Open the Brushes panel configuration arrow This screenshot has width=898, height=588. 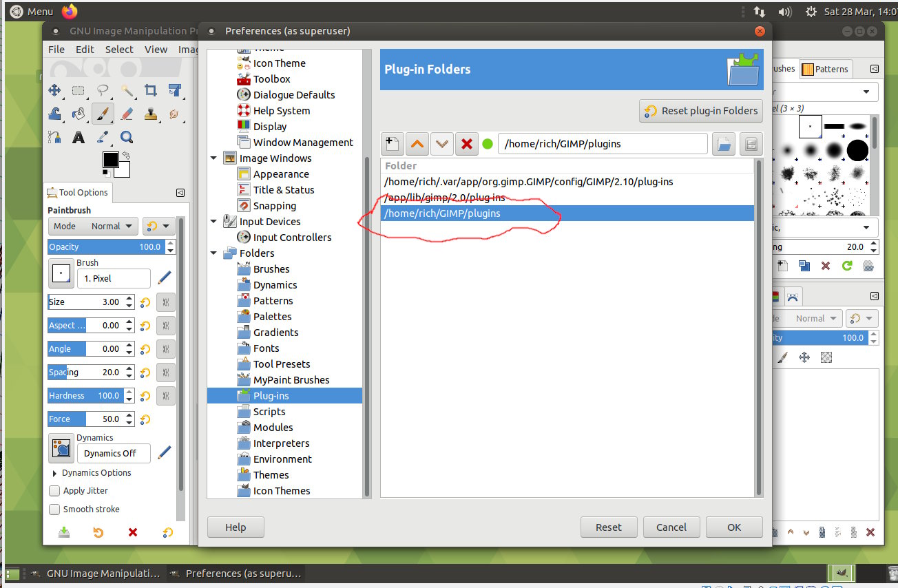[874, 69]
